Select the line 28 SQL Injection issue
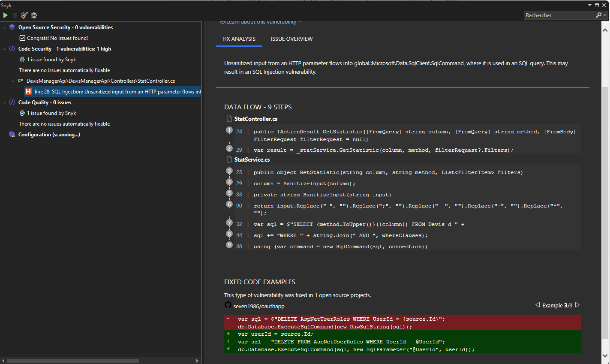Screen dimensions: 610x364 point(113,91)
